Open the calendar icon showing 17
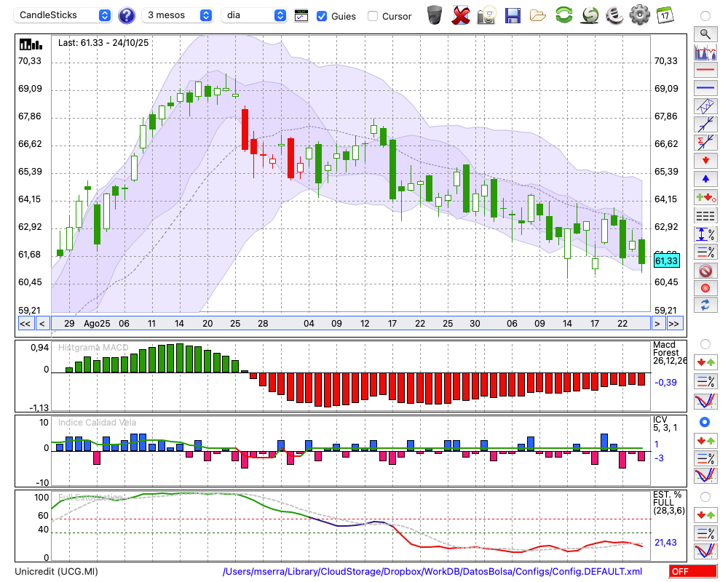Viewport: 728px width, 582px height. (x=665, y=15)
